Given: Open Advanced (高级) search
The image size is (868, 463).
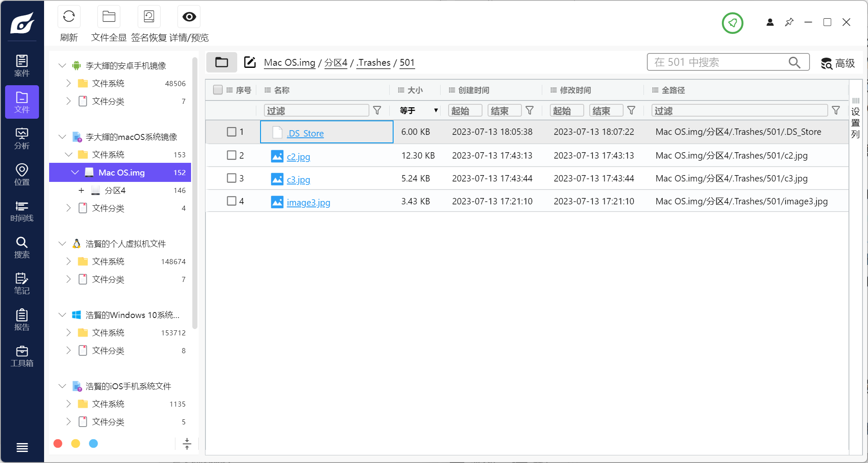Looking at the screenshot, I should [837, 63].
